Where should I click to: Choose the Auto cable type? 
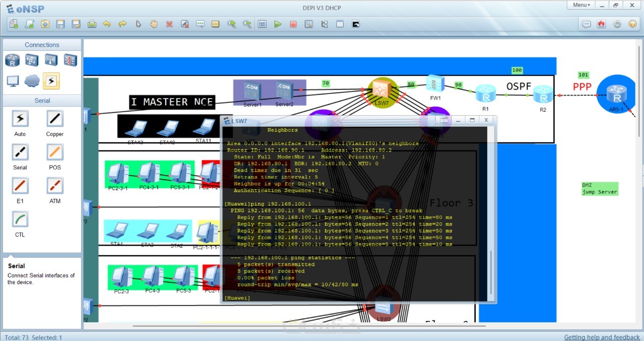[20, 119]
